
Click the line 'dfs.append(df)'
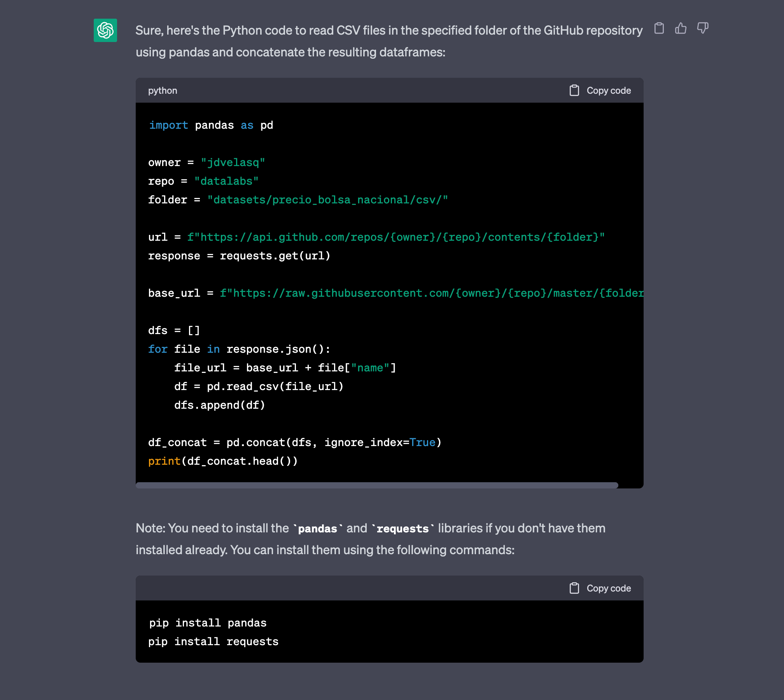coord(220,405)
